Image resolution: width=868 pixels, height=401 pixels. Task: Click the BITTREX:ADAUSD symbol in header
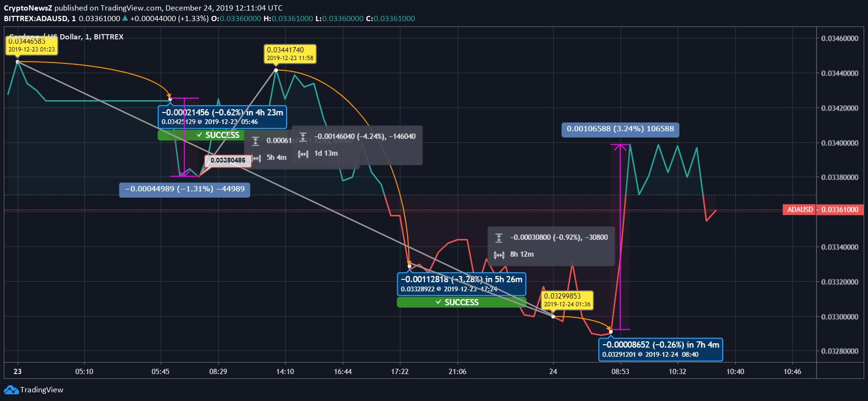(x=36, y=19)
